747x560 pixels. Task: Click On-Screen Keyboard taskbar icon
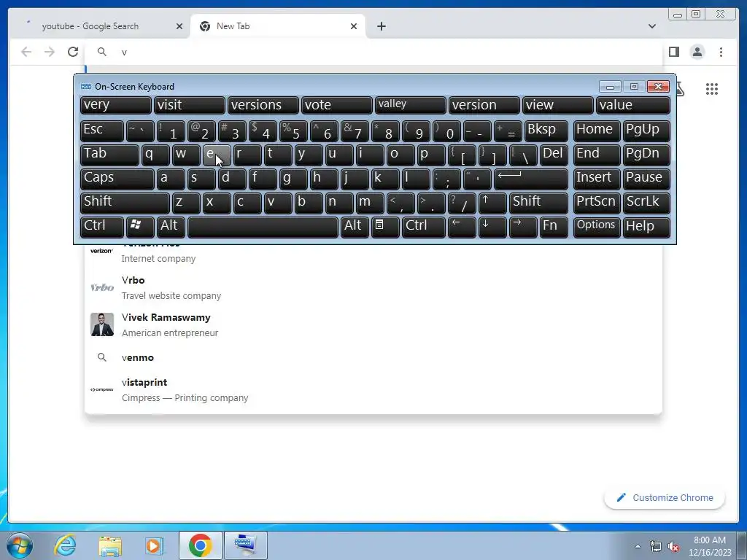(x=246, y=545)
